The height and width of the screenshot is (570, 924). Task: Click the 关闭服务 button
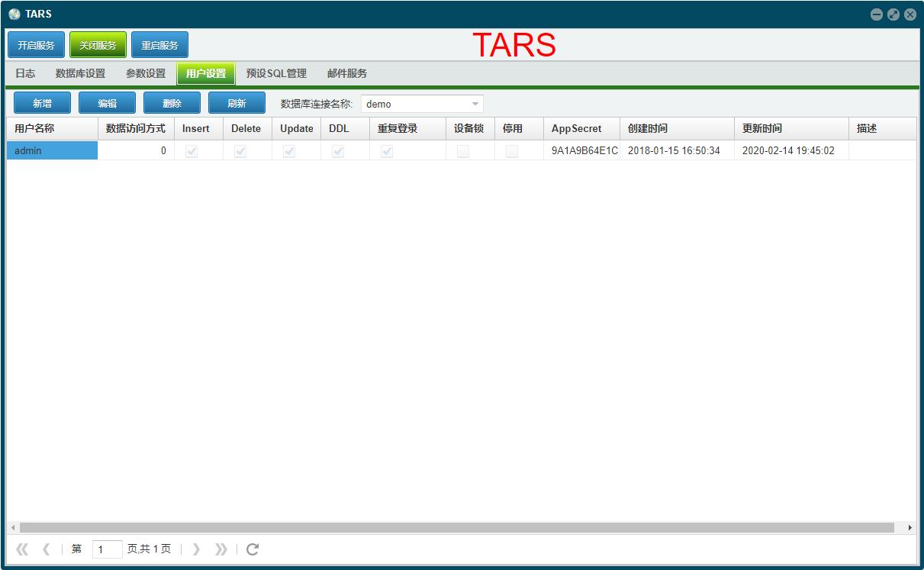point(98,45)
